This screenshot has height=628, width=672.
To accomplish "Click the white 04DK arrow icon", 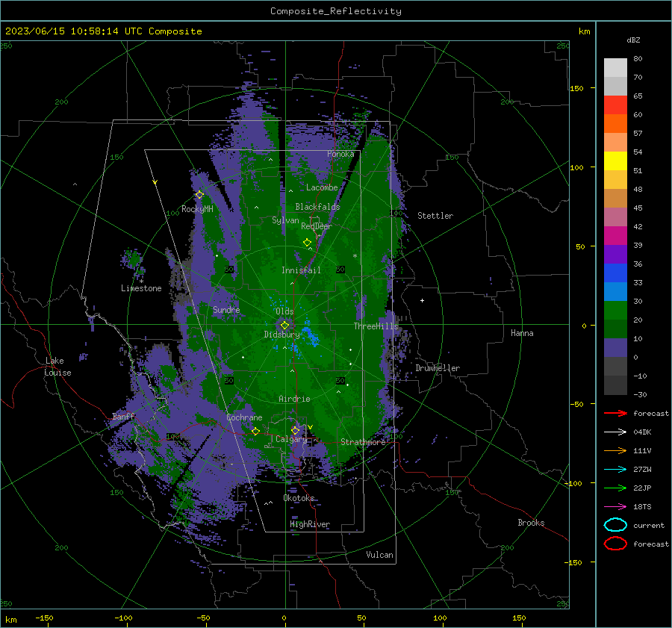I will coord(615,432).
